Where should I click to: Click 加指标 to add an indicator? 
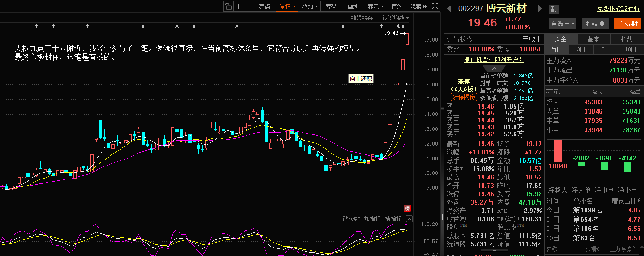(x=372, y=218)
